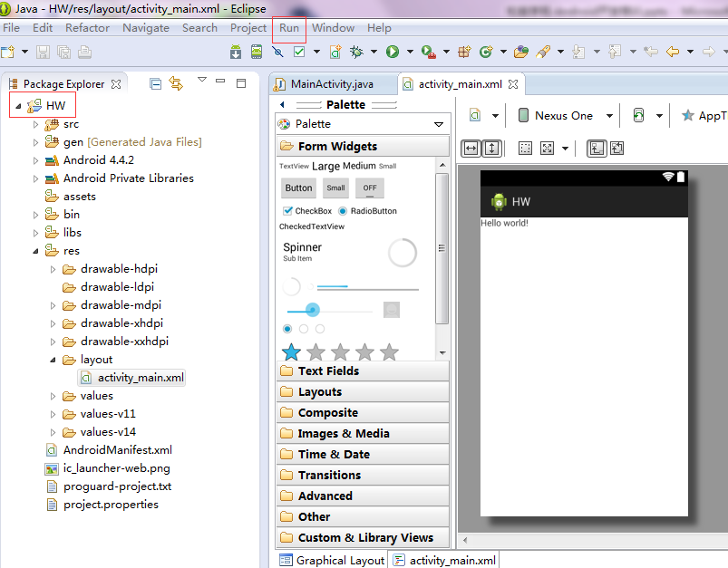Expand the values-v11 folder
This screenshot has width=728, height=568.
(53, 414)
